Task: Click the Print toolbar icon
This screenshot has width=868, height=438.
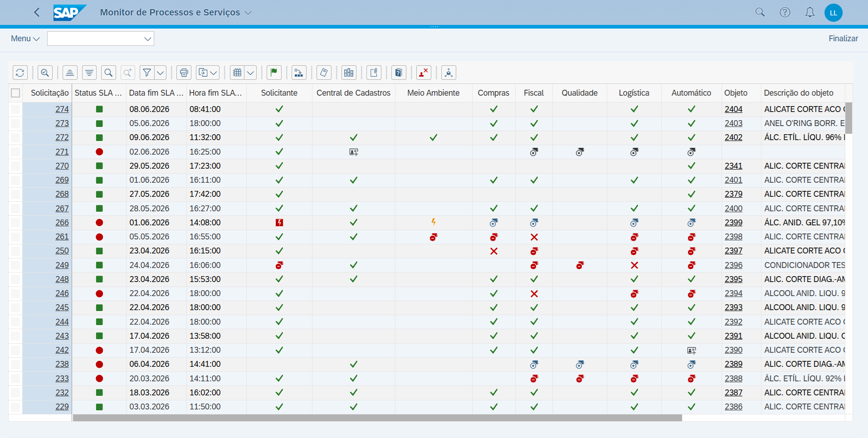Action: pos(184,73)
